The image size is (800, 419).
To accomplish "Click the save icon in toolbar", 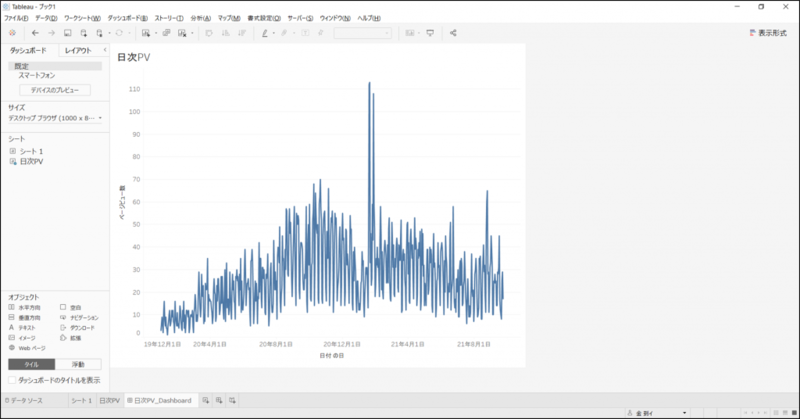I will point(67,33).
